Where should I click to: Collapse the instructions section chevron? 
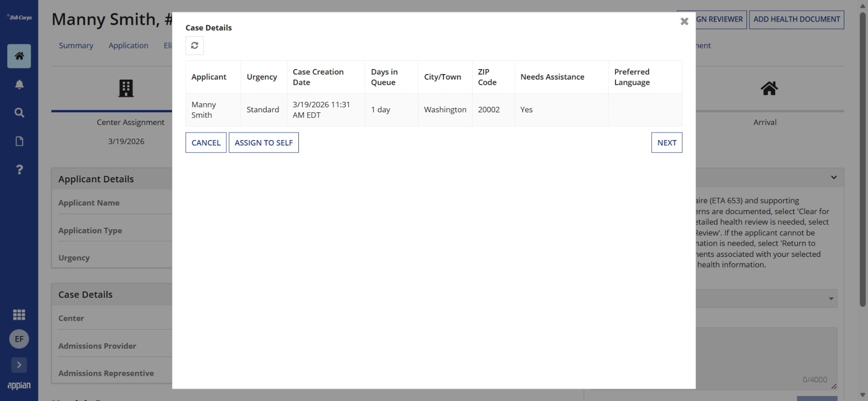point(834,177)
